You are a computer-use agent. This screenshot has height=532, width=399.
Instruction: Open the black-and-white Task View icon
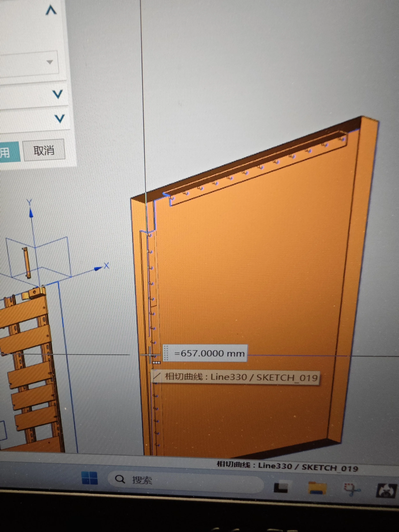(281, 487)
